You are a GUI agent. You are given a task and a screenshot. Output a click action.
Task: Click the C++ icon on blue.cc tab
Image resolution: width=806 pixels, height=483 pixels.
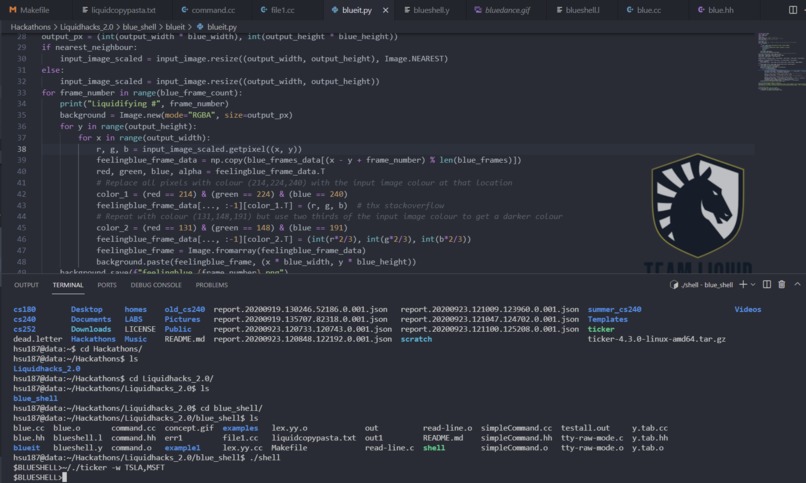630,10
